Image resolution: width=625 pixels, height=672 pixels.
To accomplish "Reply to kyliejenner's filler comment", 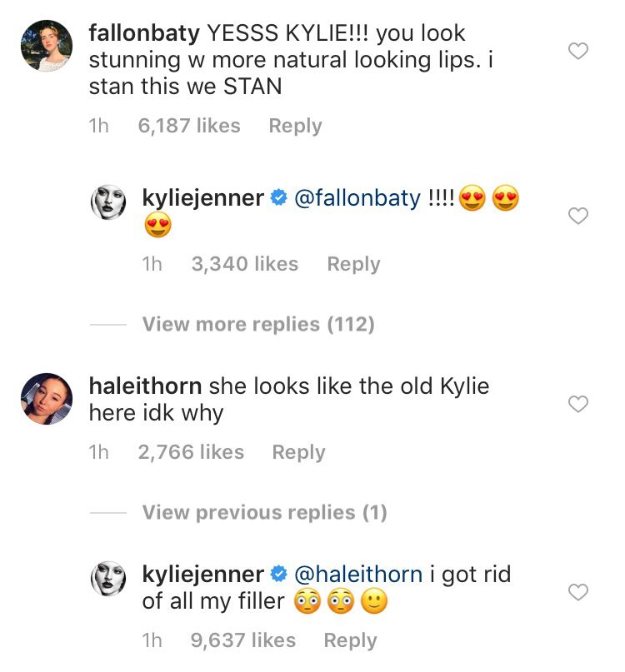I will pyautogui.click(x=350, y=640).
